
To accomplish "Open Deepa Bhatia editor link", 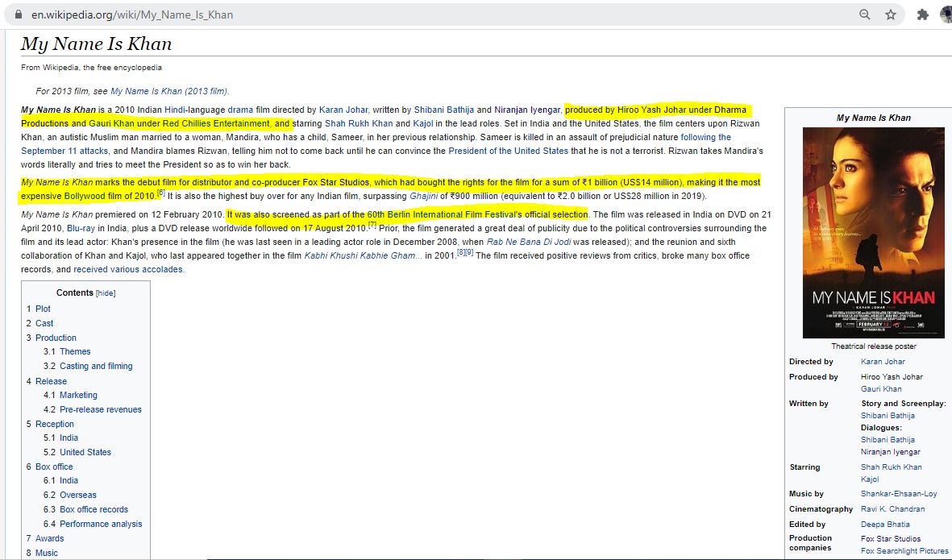I will tap(885, 525).
